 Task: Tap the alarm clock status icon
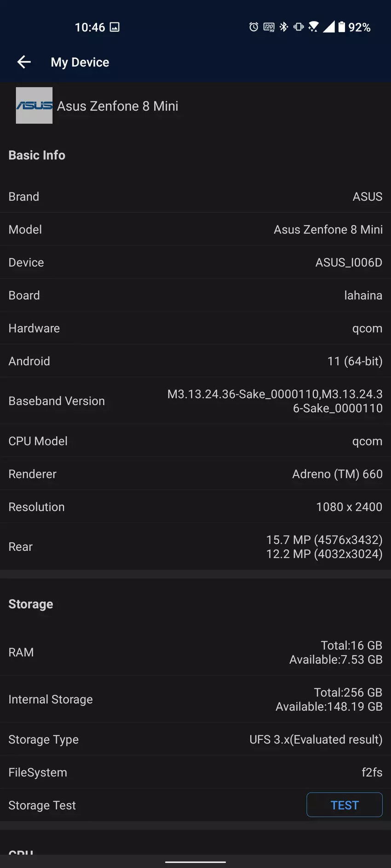pos(253,27)
